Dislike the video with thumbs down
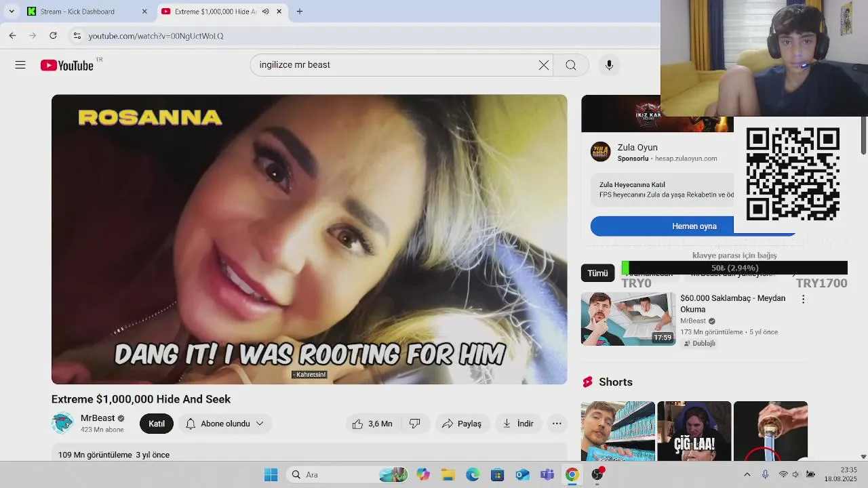Image resolution: width=868 pixels, height=488 pixels. (x=414, y=424)
